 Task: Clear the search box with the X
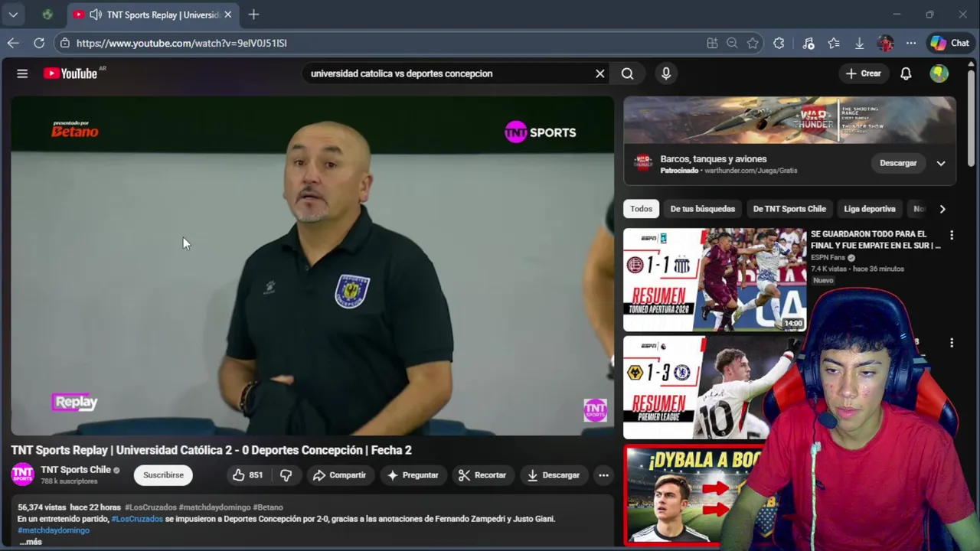pyautogui.click(x=600, y=73)
